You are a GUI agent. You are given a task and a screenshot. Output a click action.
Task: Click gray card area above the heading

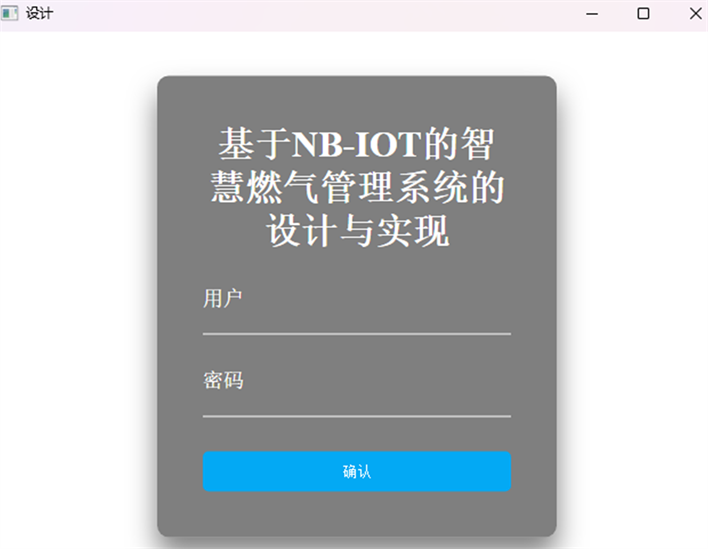[357, 99]
